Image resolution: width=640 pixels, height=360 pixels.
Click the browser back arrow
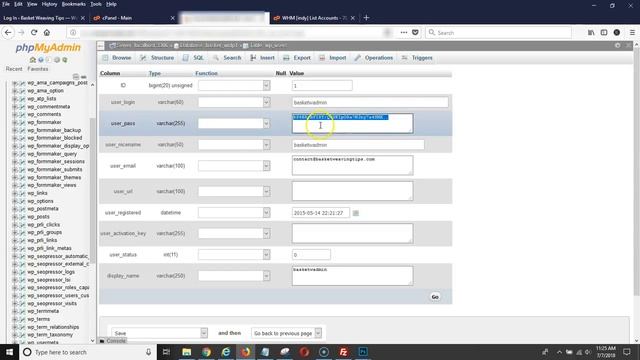pos(8,33)
